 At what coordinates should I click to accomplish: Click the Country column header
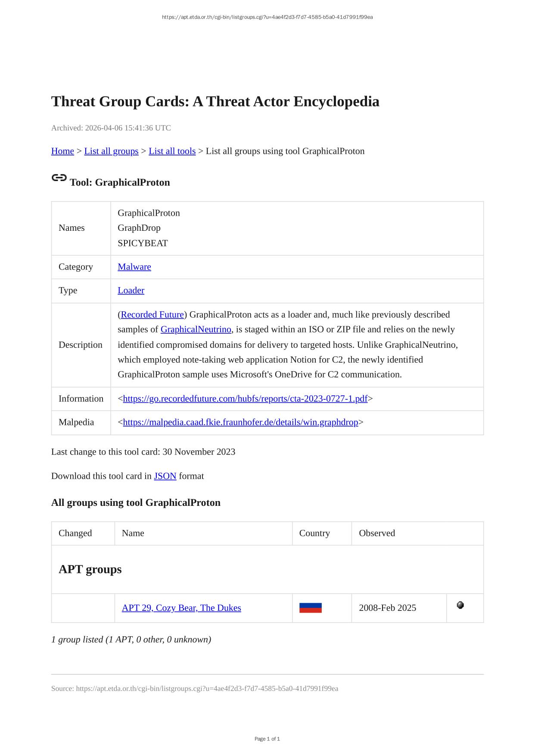coord(314,533)
